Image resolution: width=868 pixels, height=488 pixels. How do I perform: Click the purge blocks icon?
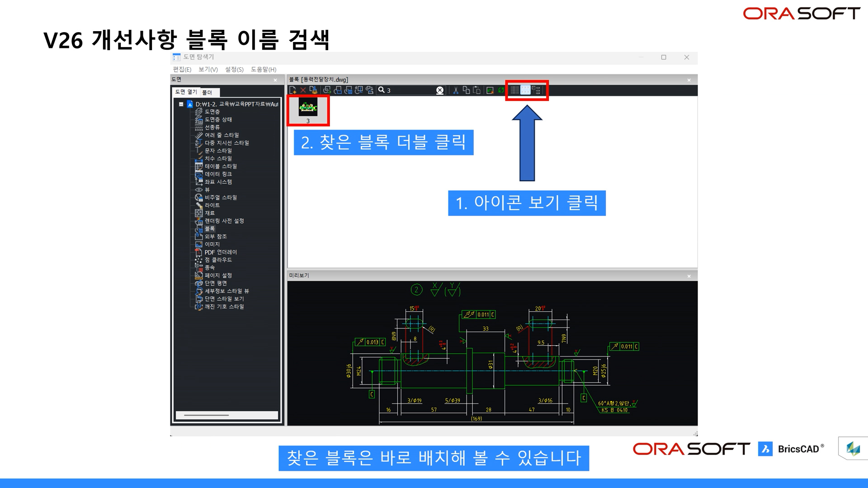tap(313, 90)
